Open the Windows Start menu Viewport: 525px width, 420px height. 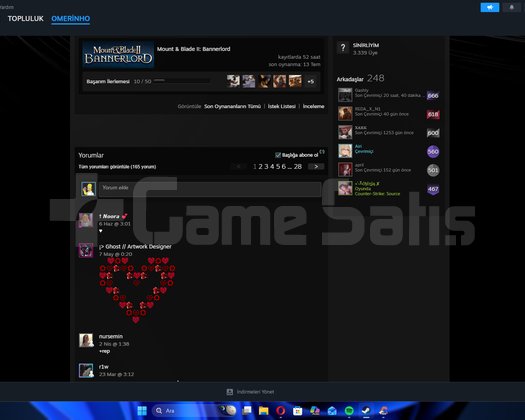(142, 411)
